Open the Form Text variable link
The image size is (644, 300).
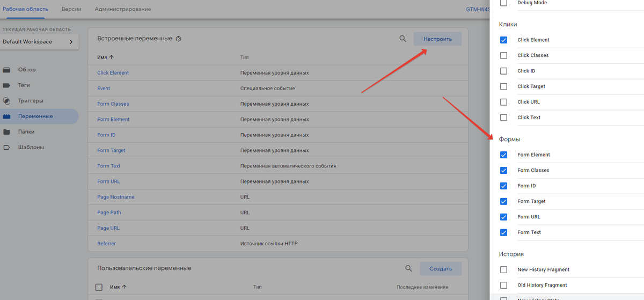click(109, 166)
